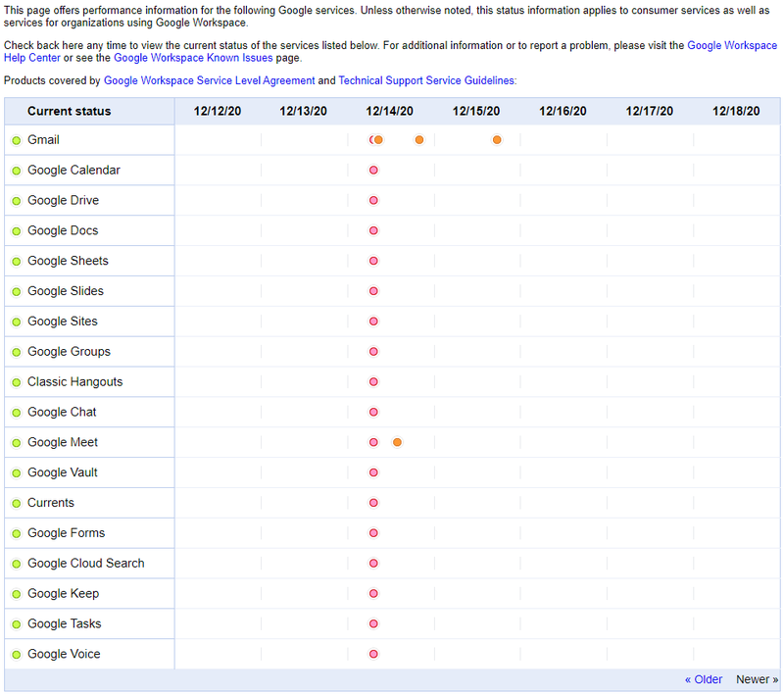Click the Classic Hangouts service name
Screen dimensions: 784x694
click(x=75, y=382)
